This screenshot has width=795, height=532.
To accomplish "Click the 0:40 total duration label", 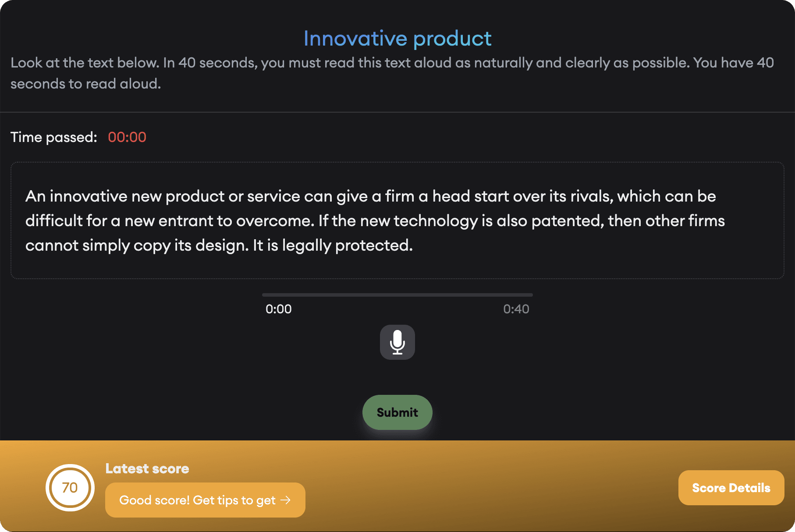I will coord(516,309).
